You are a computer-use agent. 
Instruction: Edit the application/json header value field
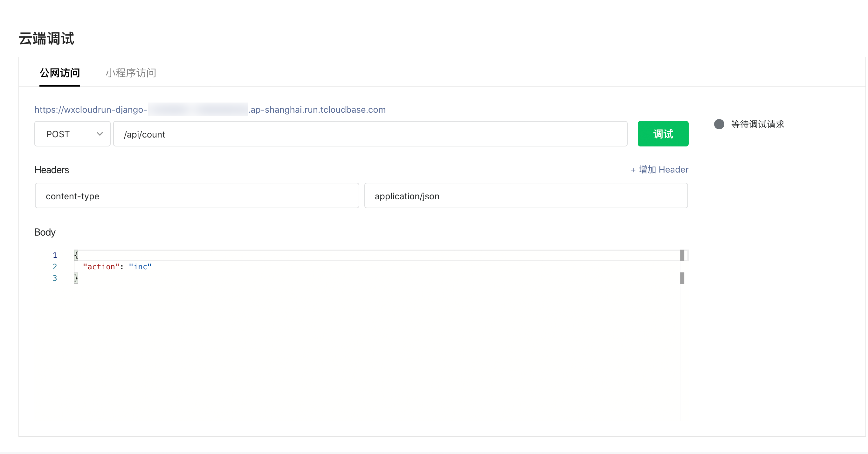(526, 196)
